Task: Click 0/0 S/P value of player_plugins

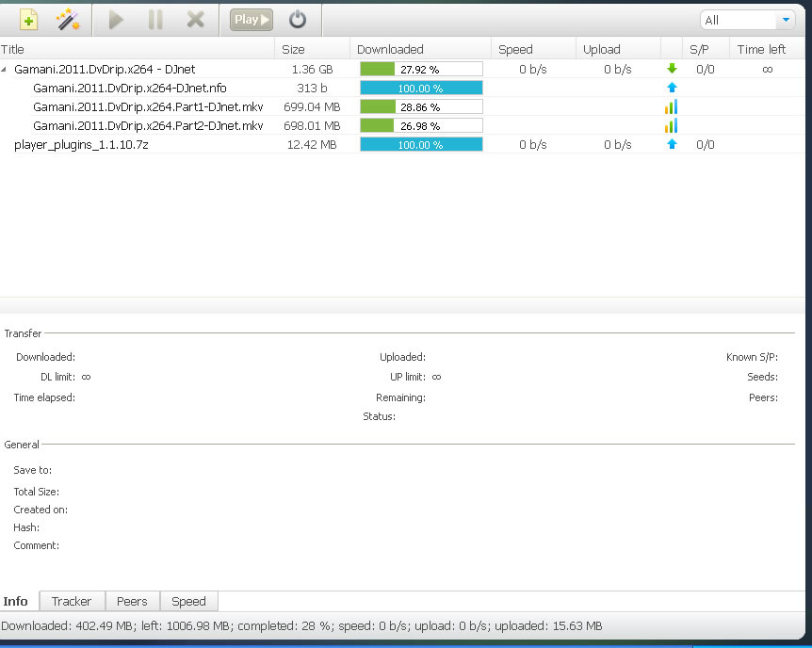Action: (706, 144)
